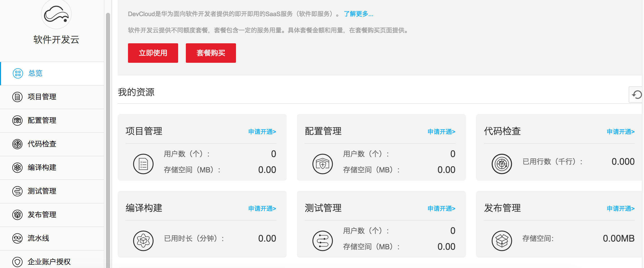This screenshot has width=644, height=268.
Task: Open 发布管理 sidebar item
Action: [52, 215]
